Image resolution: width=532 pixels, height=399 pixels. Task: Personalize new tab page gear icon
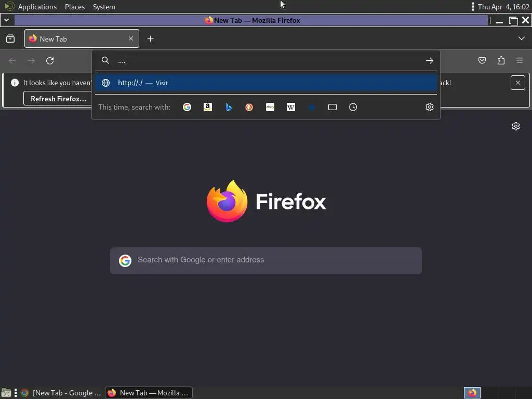pos(516,126)
